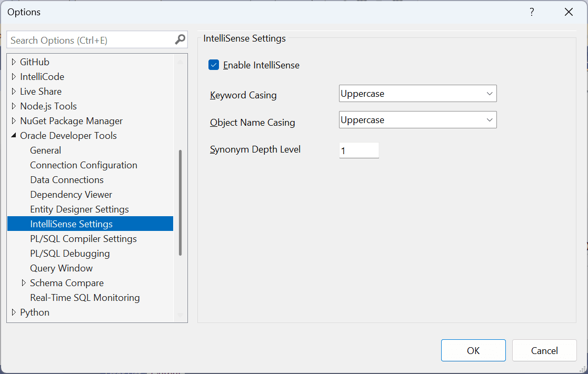Open Connection Configuration settings
This screenshot has width=588, height=374.
83,165
